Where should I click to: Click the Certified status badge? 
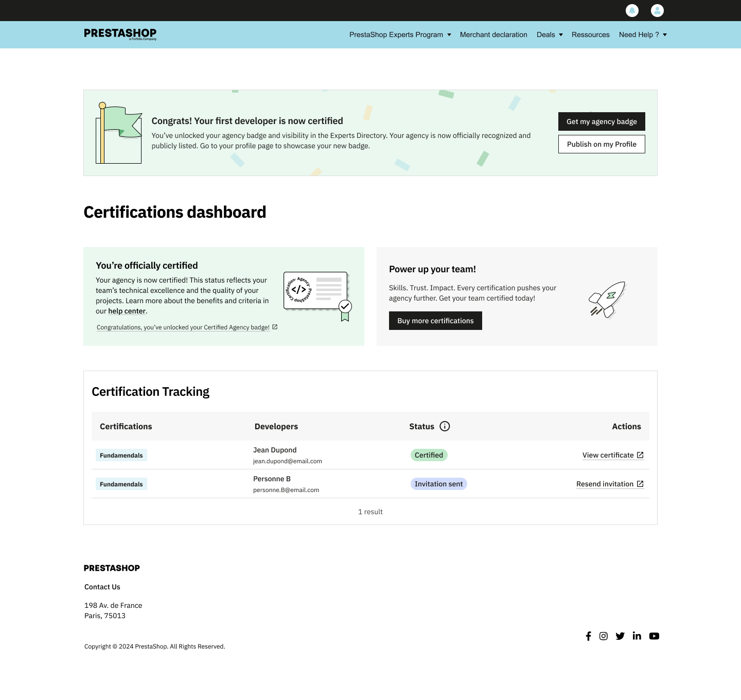[x=429, y=455]
